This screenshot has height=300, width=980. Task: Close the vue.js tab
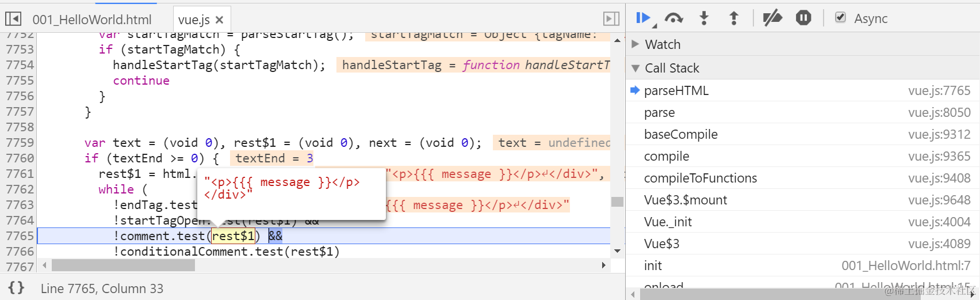pyautogui.click(x=219, y=20)
